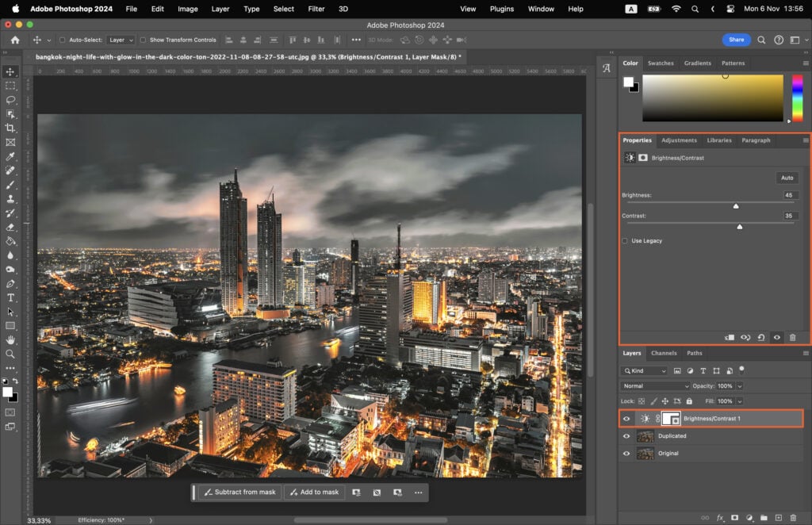Enable the Use Legacy checkbox
Viewport: 812px width, 525px height.
624,240
